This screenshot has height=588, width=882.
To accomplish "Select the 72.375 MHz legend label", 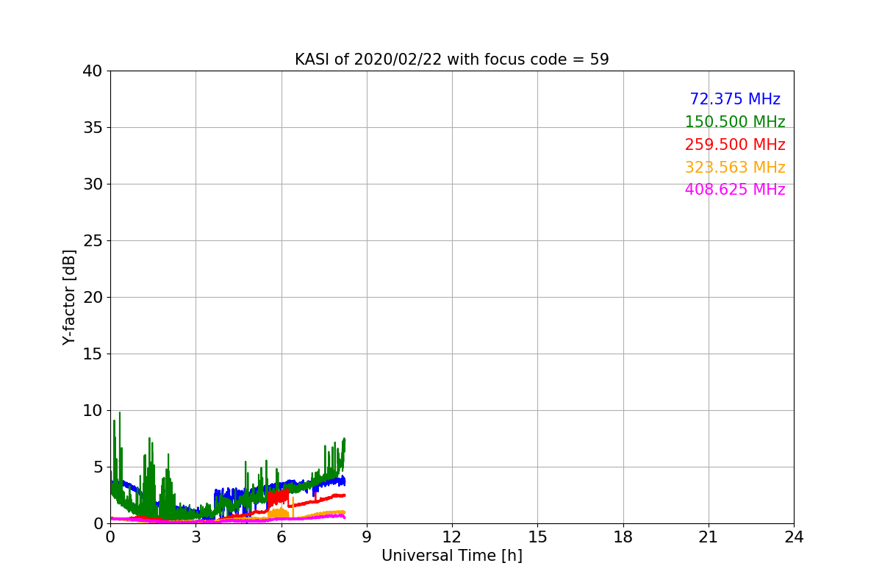I will point(735,99).
